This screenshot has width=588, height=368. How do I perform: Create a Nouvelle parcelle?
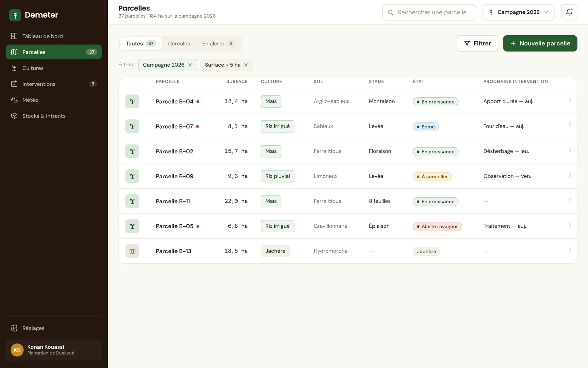(x=540, y=43)
